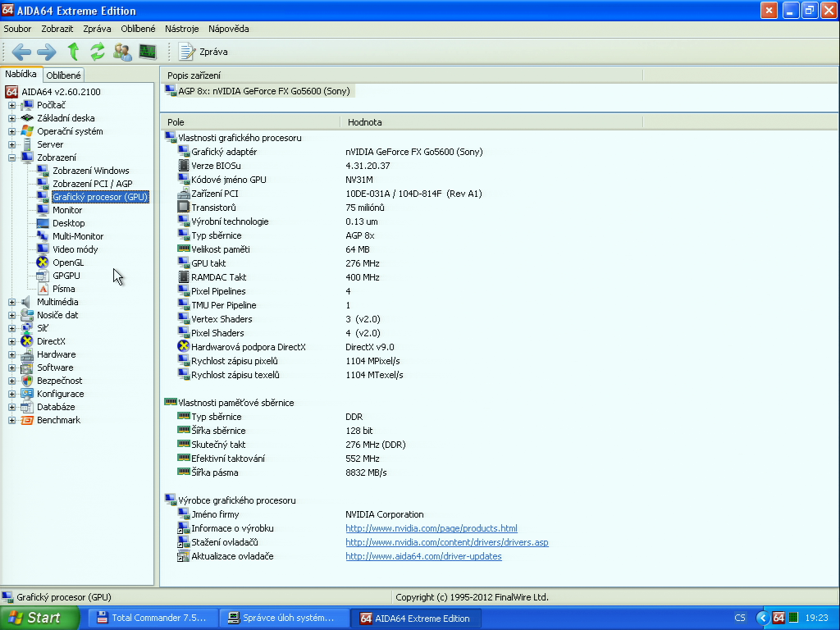Viewport: 840px width, 630px height.
Task: Expand the Počítač node
Action: (11, 105)
